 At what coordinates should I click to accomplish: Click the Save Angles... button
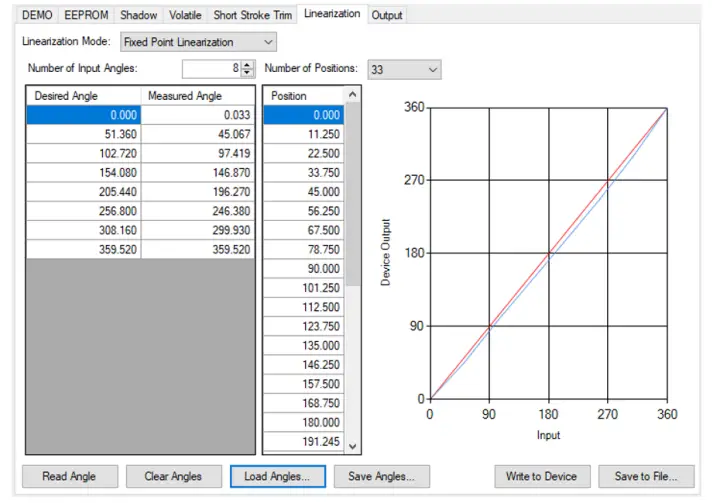click(381, 476)
